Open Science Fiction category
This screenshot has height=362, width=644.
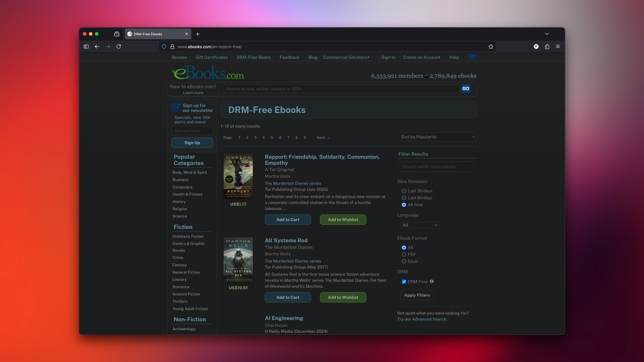click(186, 294)
